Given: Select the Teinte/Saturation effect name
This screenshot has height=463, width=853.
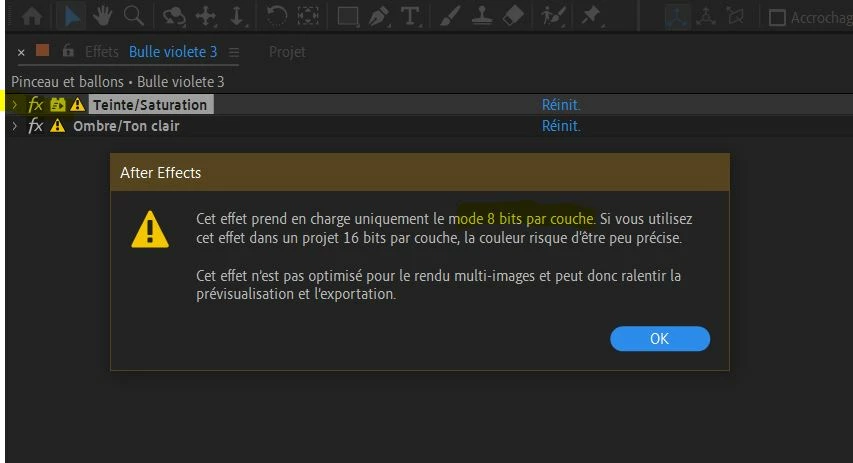Looking at the screenshot, I should point(150,104).
